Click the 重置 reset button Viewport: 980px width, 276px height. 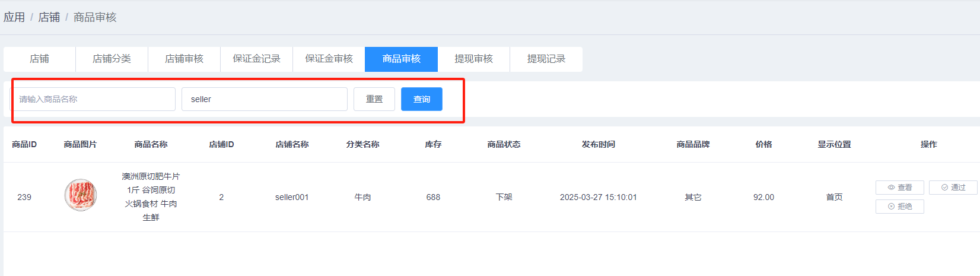pos(374,99)
